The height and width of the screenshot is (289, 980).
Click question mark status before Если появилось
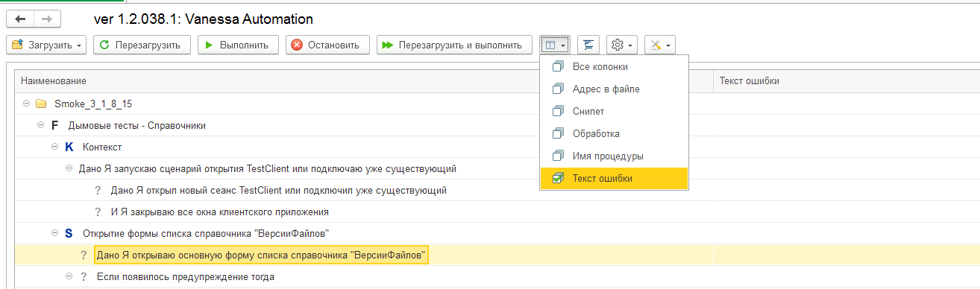coord(84,277)
